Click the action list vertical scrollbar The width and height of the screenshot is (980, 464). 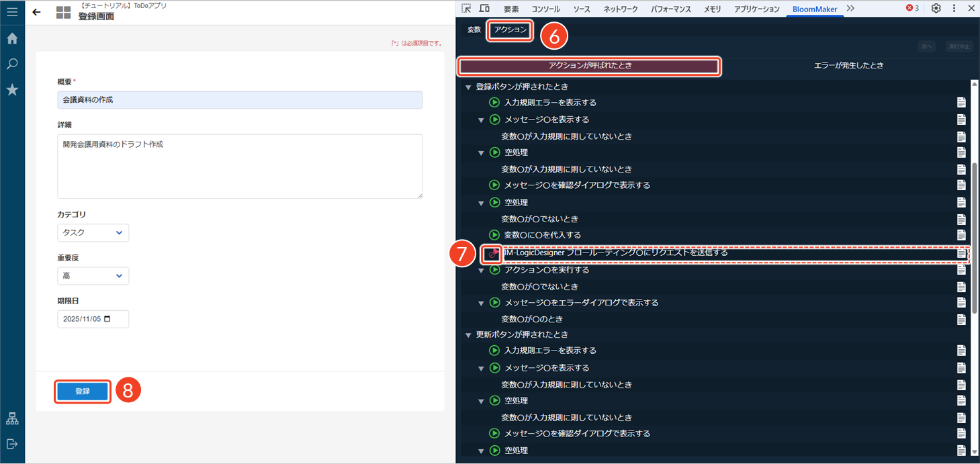click(975, 235)
